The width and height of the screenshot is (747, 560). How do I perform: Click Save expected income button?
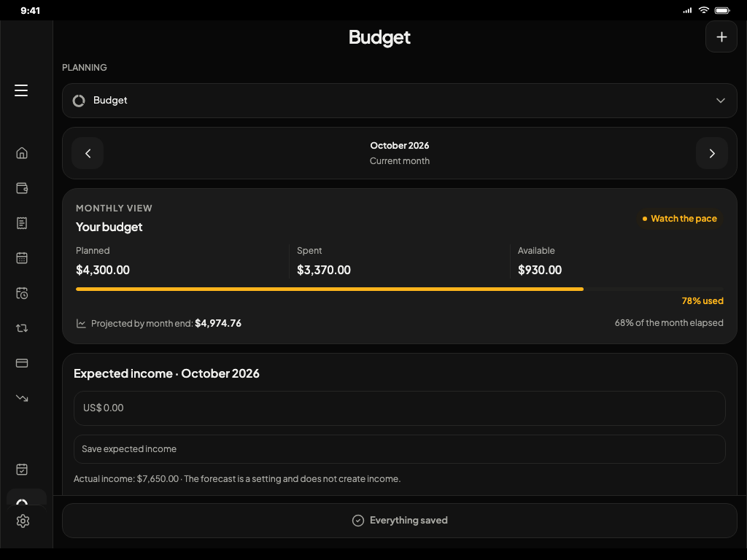tap(399, 449)
